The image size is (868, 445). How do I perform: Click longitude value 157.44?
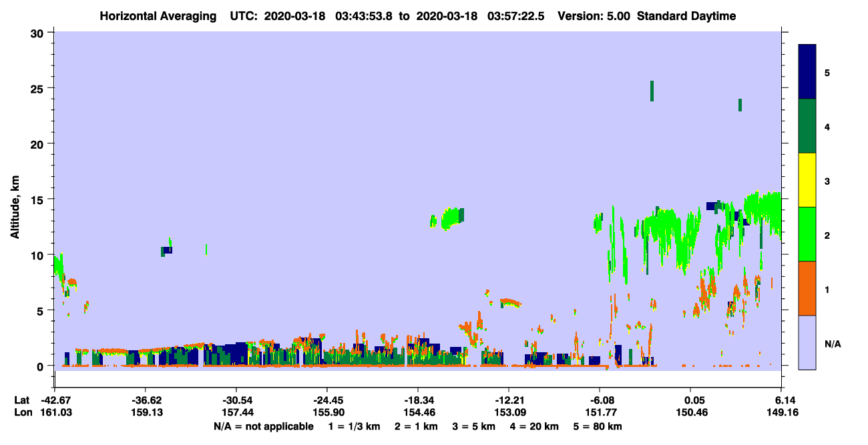pos(237,412)
